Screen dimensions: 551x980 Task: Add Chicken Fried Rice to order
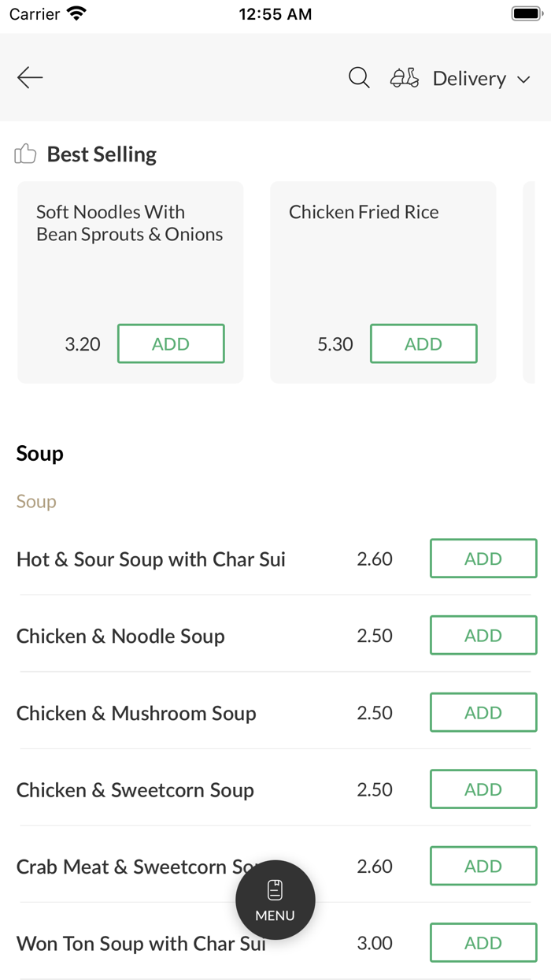tap(423, 343)
